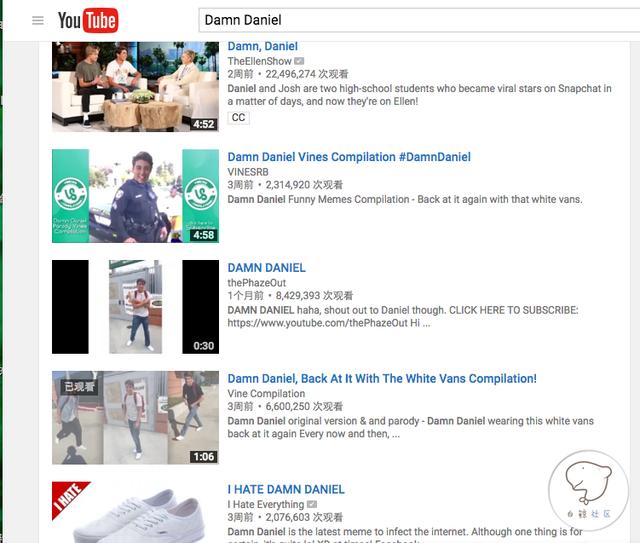Click the Damn Daniel search field

400,19
